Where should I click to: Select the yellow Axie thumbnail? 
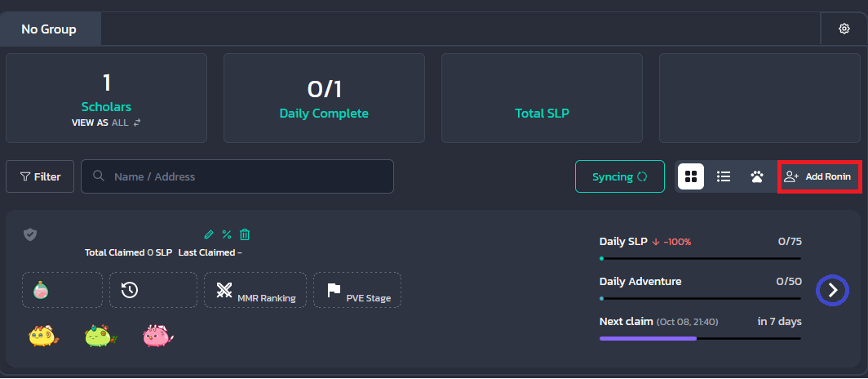(43, 335)
